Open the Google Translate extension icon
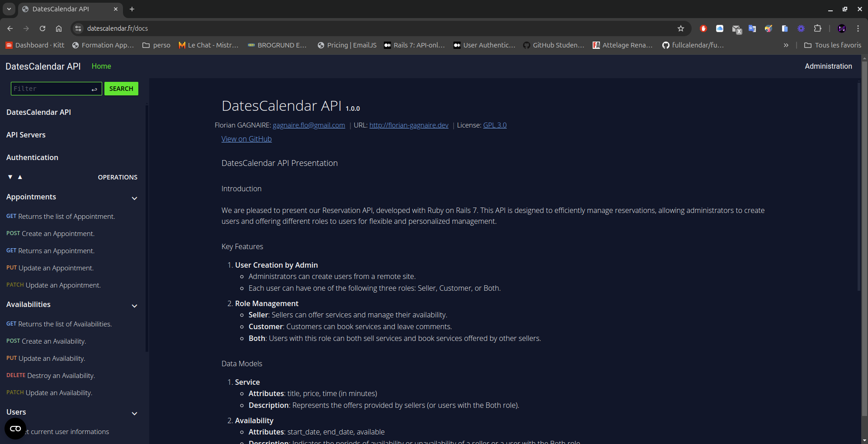 752,28
